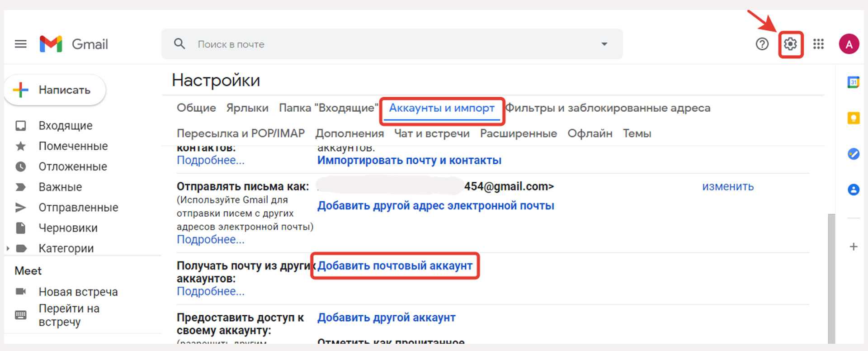The image size is (868, 351).
Task: Click Добавить другой адрес электронной почты
Action: [x=436, y=206]
